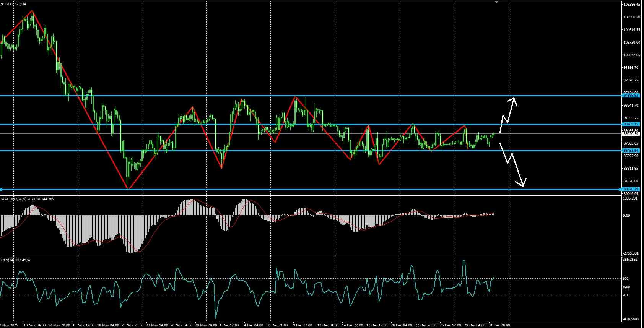Click the 93241.70 price scale value
The image size is (644, 328).
tap(631, 106)
